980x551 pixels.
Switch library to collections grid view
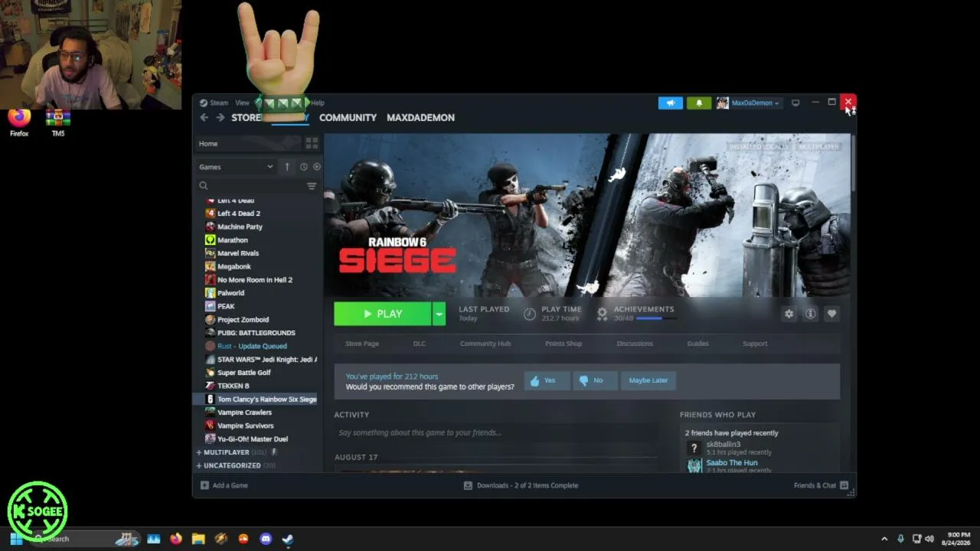(312, 143)
